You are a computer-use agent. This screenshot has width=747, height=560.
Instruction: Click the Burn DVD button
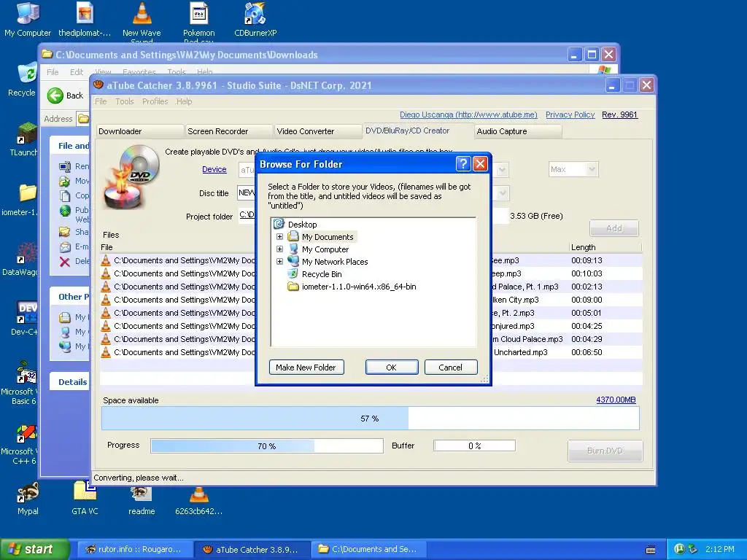click(x=605, y=451)
